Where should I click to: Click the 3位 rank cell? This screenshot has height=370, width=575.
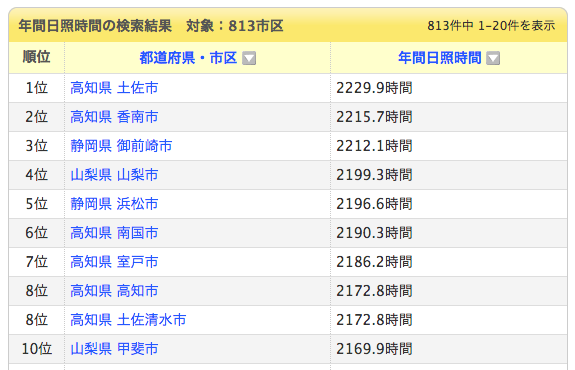[37, 146]
